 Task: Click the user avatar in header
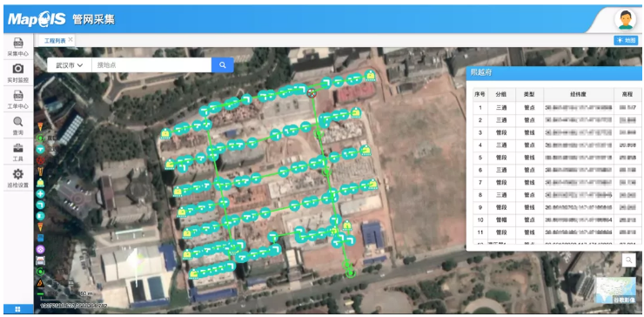click(625, 20)
